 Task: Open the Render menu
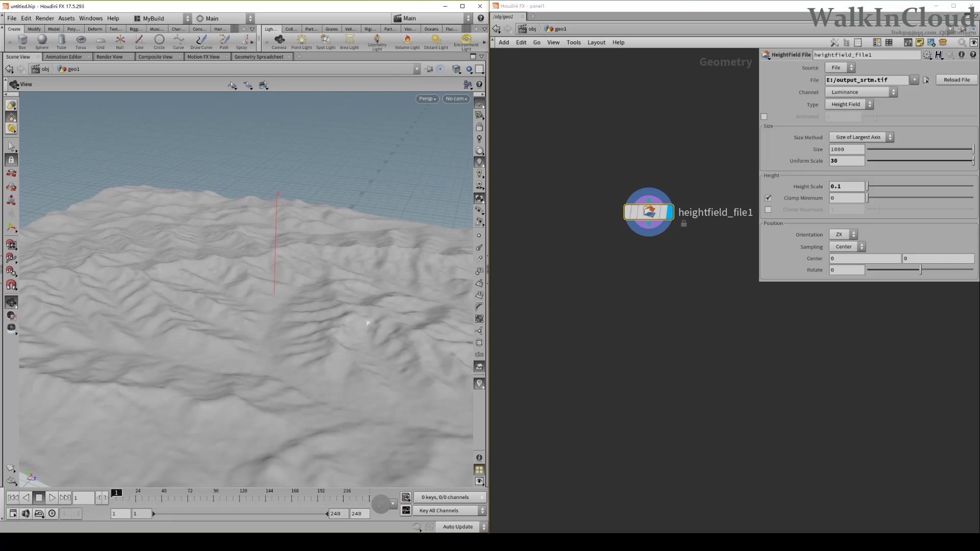44,18
